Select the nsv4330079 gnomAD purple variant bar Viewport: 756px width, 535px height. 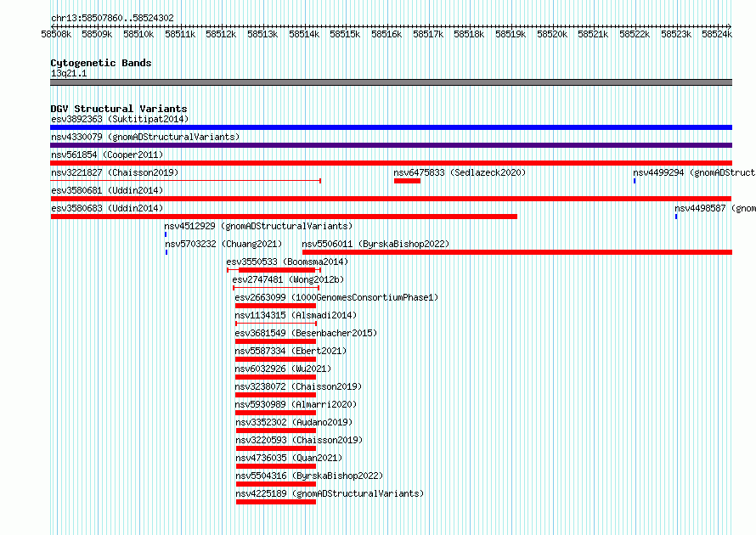[391, 145]
